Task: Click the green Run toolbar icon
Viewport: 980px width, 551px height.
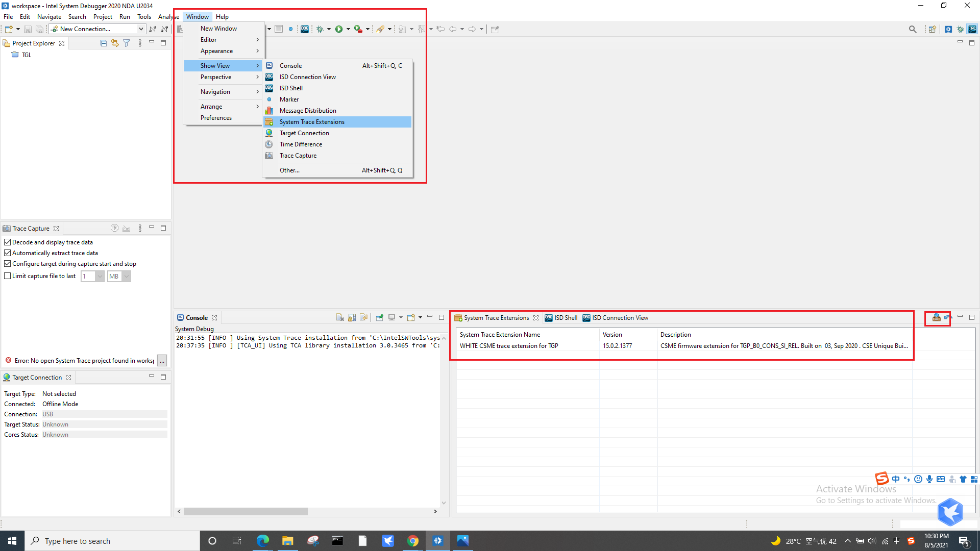Action: [339, 29]
